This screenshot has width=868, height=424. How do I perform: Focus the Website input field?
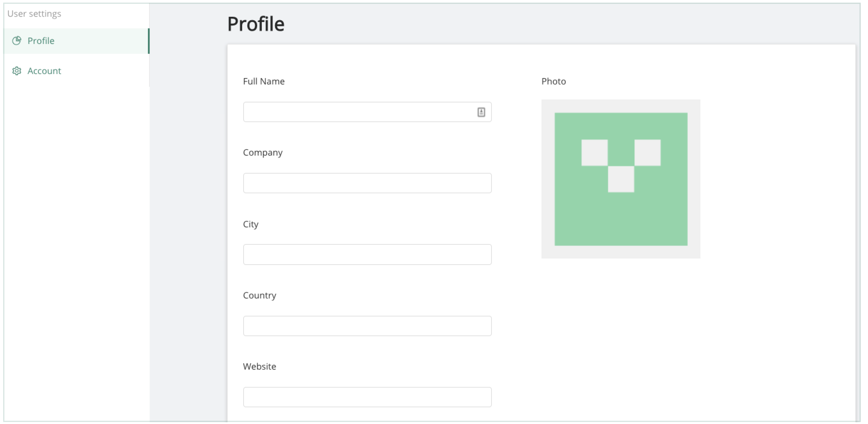[x=367, y=397]
